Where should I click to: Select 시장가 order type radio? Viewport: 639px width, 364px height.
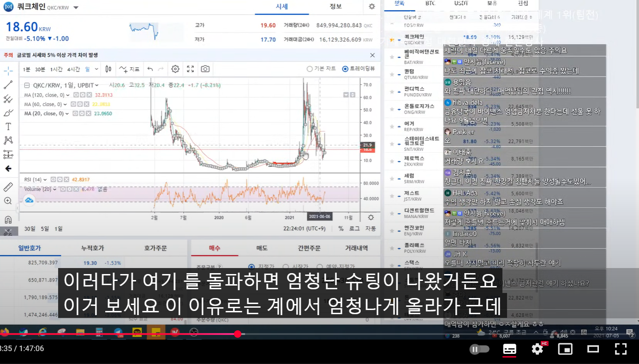[286, 267]
